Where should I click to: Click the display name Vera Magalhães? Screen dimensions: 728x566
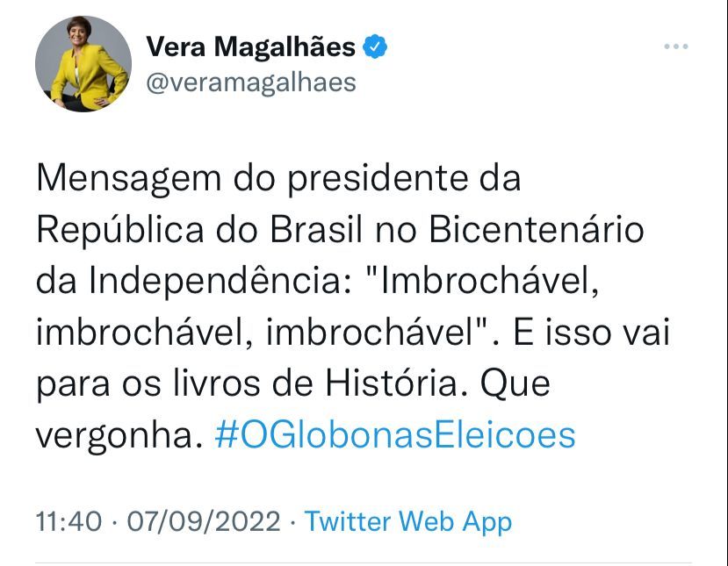pyautogui.click(x=250, y=47)
